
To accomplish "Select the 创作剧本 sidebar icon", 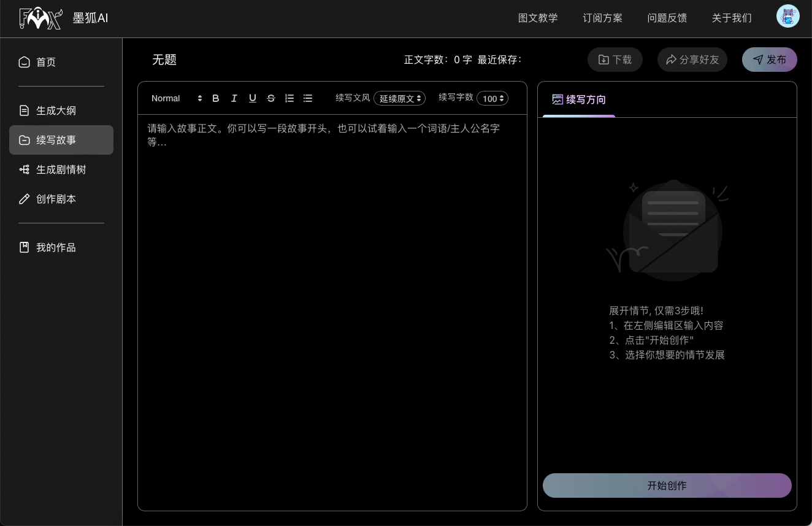I will click(x=25, y=199).
